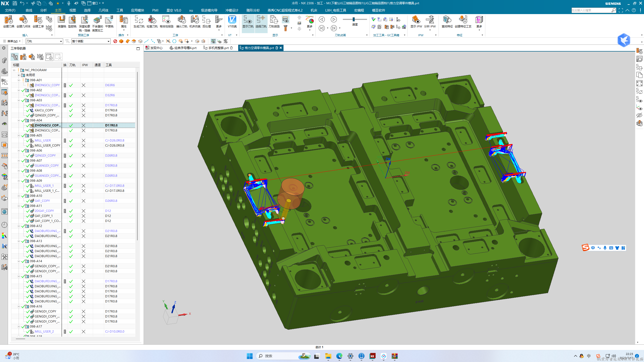The image size is (644, 362).
Task: Open 有效性报告 validity report
Action: click(x=167, y=22)
